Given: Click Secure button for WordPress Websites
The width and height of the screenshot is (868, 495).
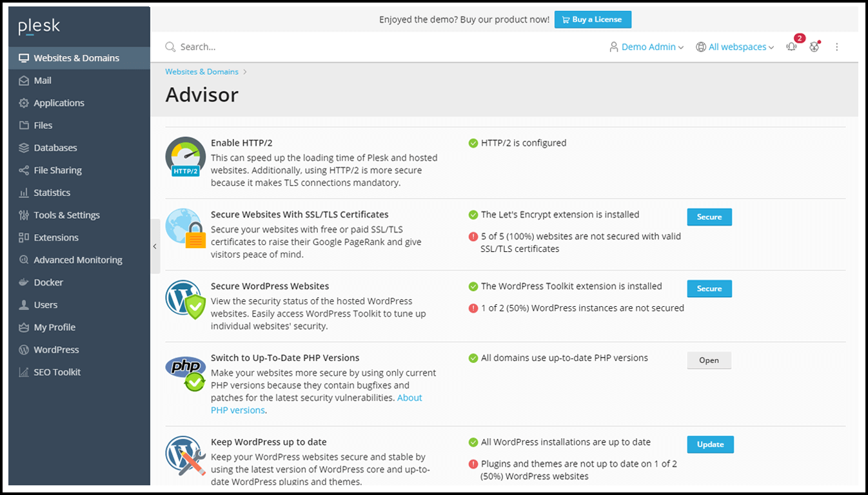Looking at the screenshot, I should pyautogui.click(x=709, y=289).
